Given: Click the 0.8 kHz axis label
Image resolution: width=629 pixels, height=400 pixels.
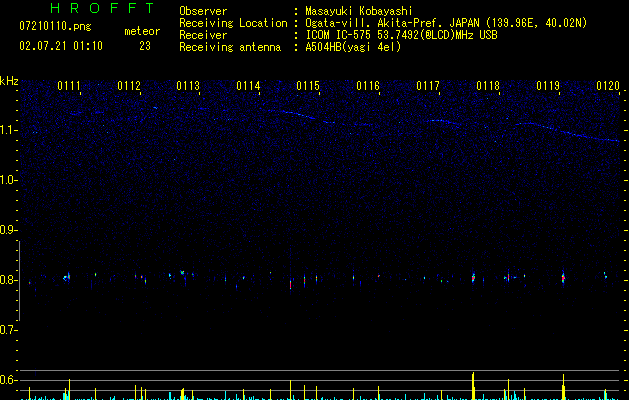Looking at the screenshot, I should pos(8,280).
